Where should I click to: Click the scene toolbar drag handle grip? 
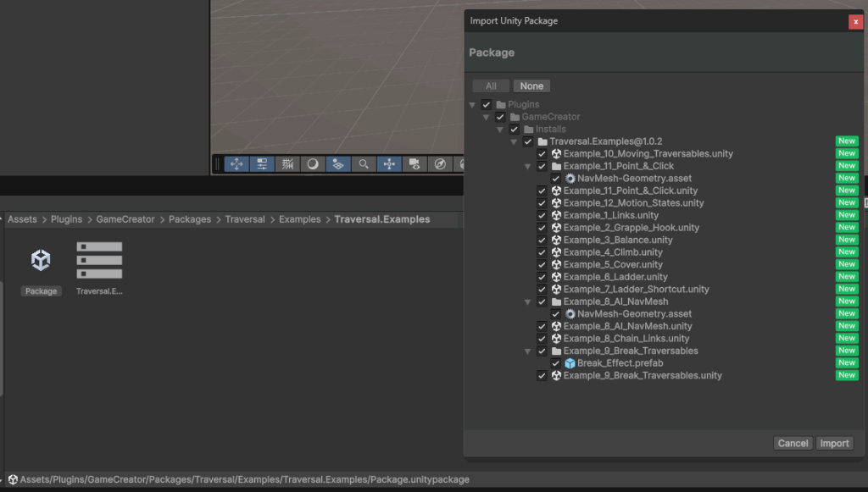click(x=218, y=164)
